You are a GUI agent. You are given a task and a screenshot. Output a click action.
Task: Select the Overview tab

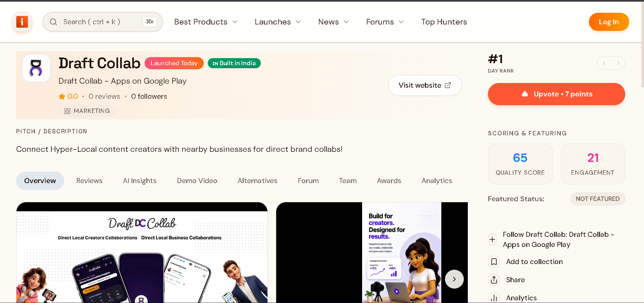click(x=40, y=181)
